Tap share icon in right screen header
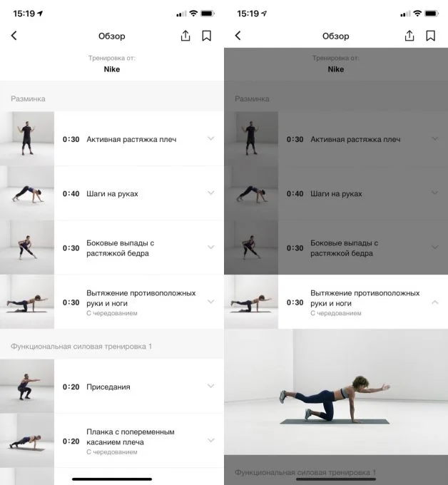This screenshot has width=448, height=485. 409,36
